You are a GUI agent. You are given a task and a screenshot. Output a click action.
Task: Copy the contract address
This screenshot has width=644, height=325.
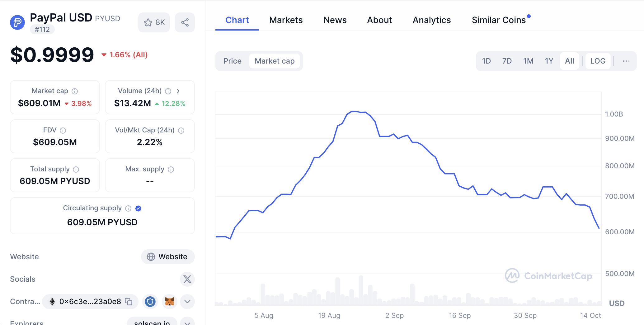coord(129,302)
